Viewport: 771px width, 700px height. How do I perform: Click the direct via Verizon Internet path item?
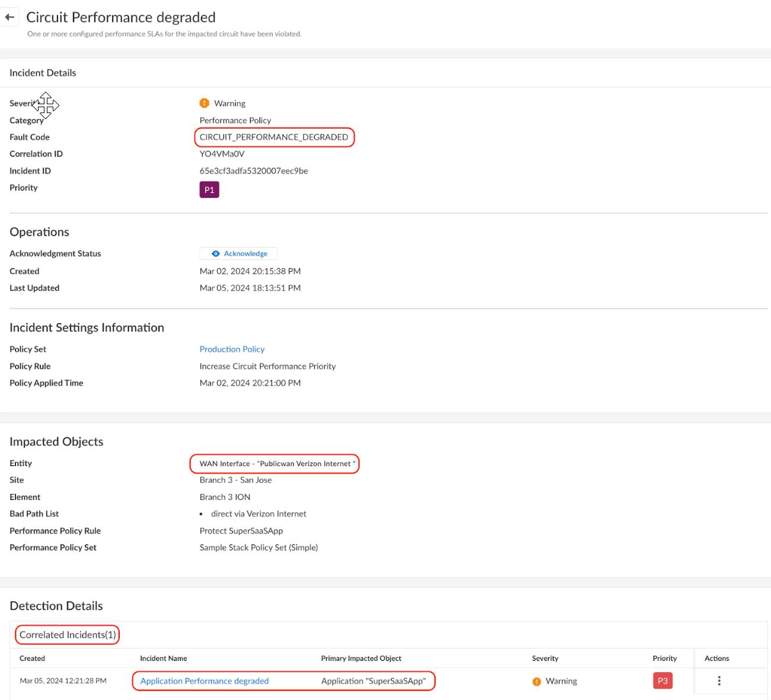click(258, 514)
